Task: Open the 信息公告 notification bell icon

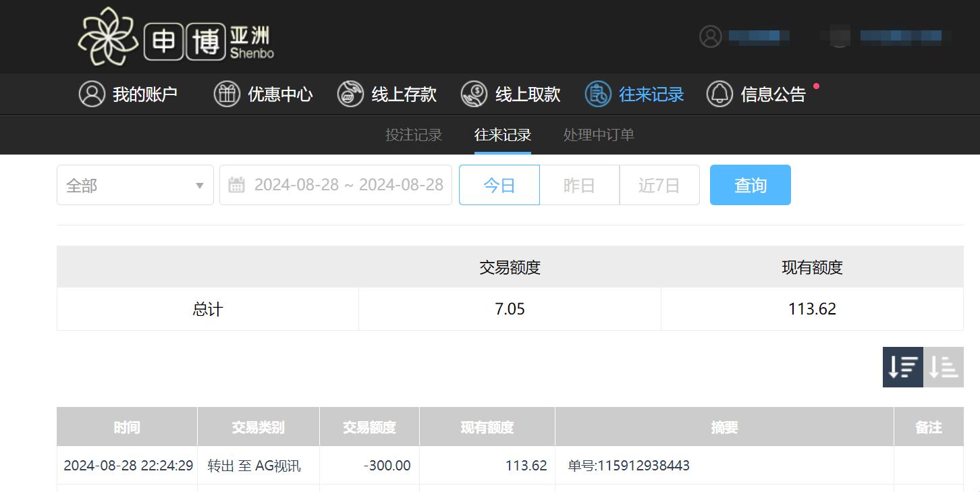Action: click(x=720, y=94)
